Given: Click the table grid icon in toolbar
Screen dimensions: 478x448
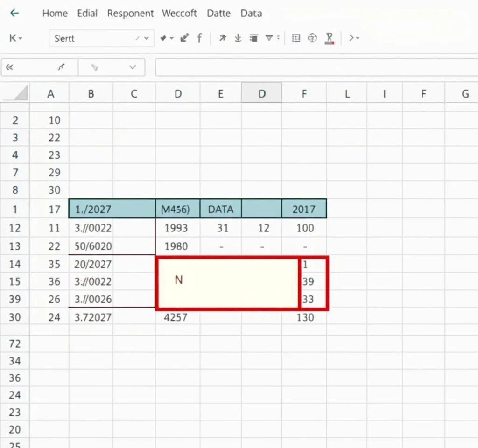Looking at the screenshot, I should pos(295,38).
